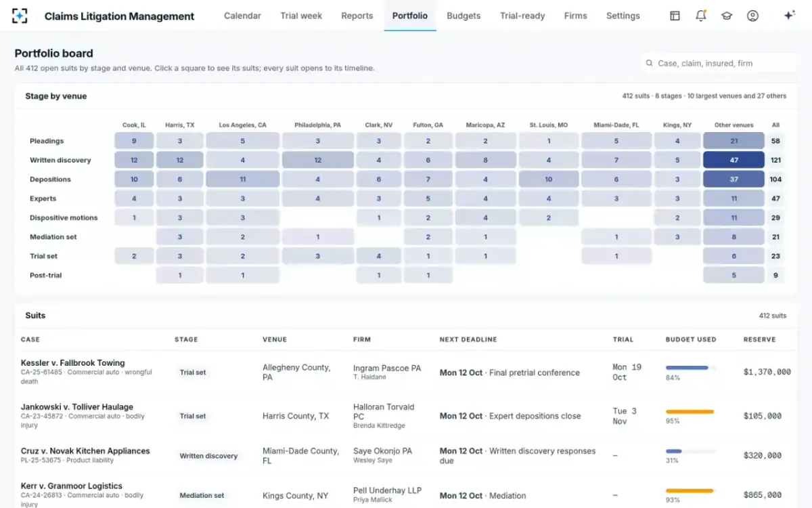Click Fulton, GA Experts square showing 5
Image resolution: width=812 pixels, height=508 pixels.
pos(428,198)
